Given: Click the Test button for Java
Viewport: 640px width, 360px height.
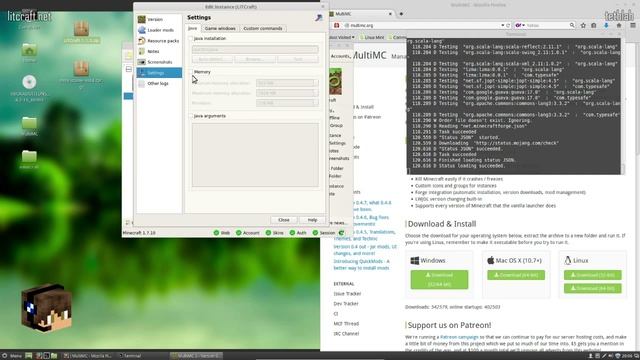Looking at the screenshot, I should 298,59.
